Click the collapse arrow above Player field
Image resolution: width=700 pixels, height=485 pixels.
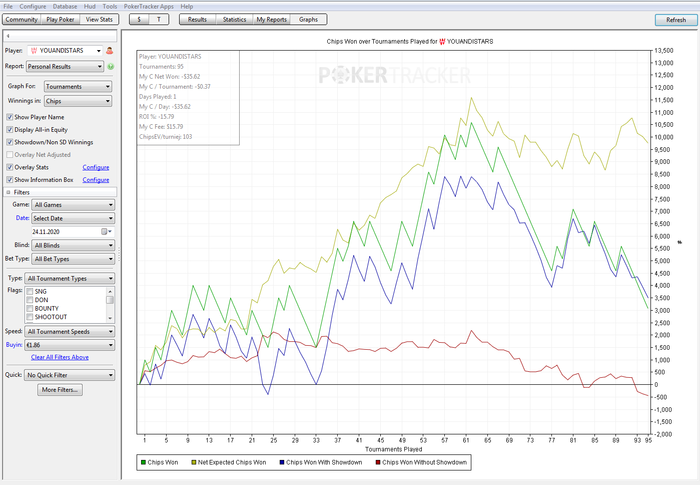(8, 35)
